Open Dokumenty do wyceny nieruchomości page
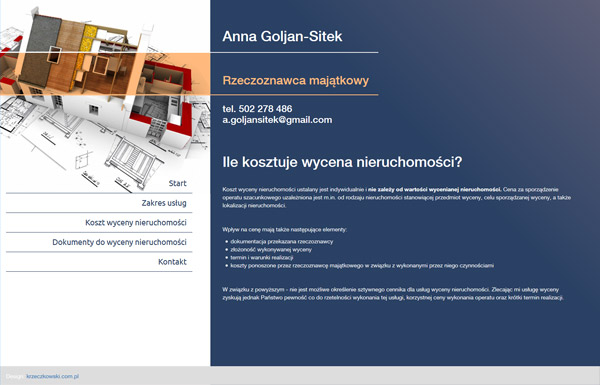 pos(119,242)
